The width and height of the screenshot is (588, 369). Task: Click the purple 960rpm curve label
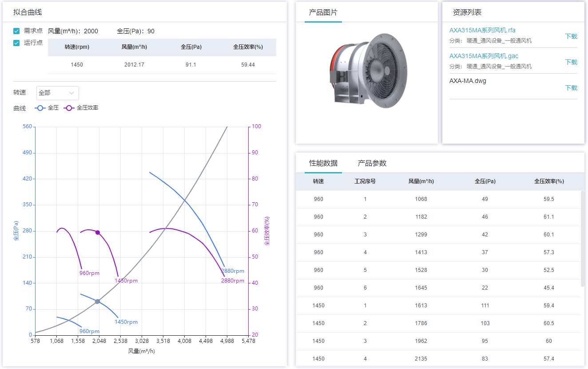coord(89,273)
